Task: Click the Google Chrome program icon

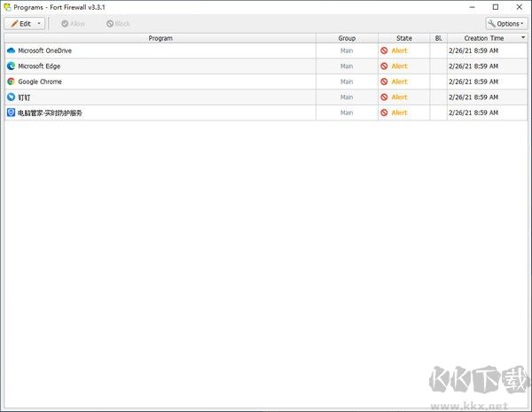Action: pos(11,82)
